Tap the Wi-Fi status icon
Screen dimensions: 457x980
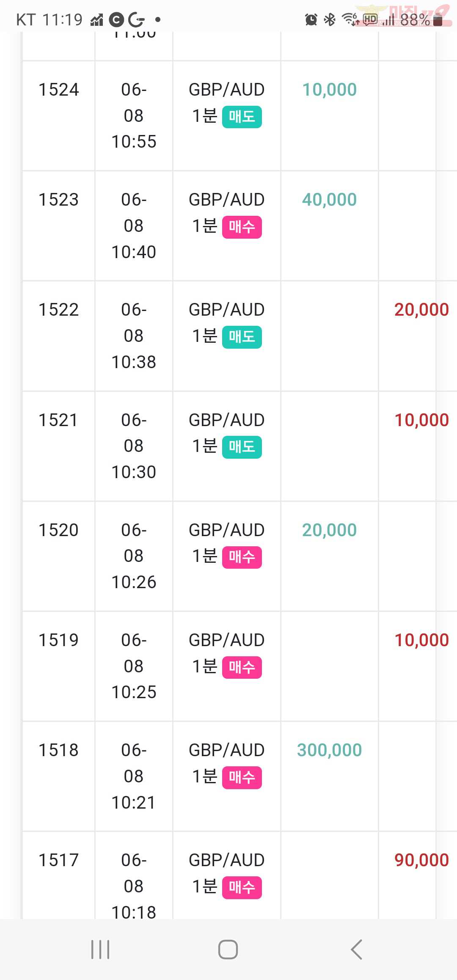350,19
